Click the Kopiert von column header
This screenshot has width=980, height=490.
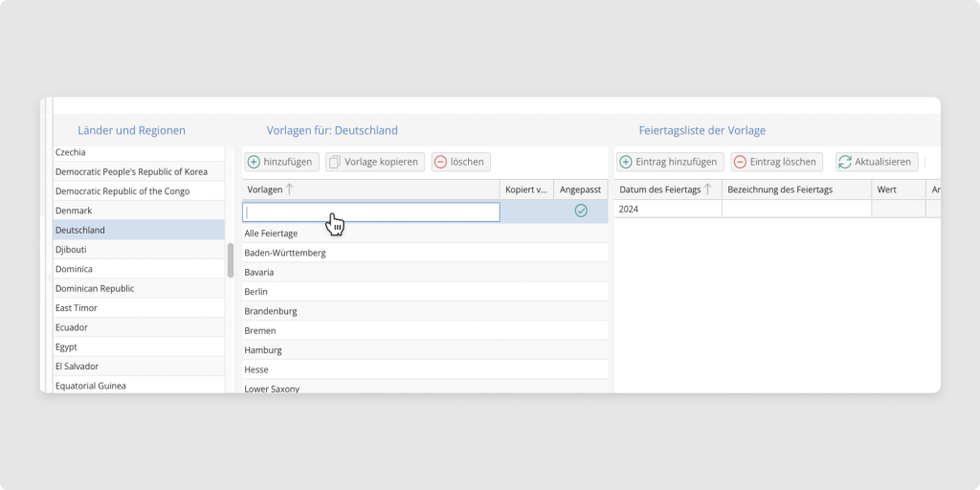coord(526,189)
